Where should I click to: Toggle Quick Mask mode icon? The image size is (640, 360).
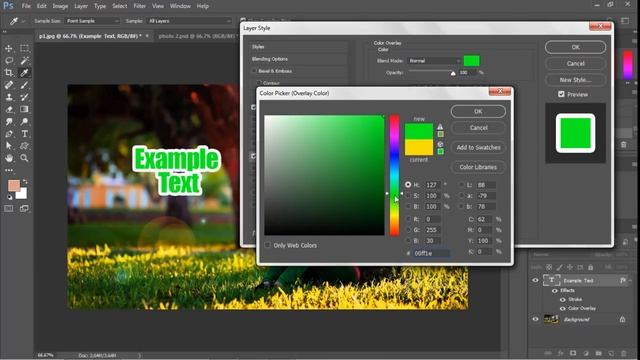tap(9, 209)
